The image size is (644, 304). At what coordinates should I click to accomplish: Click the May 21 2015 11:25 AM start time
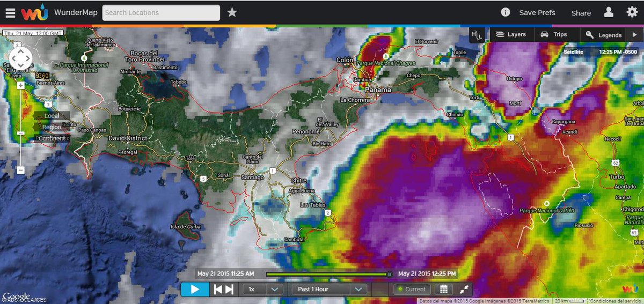click(226, 273)
